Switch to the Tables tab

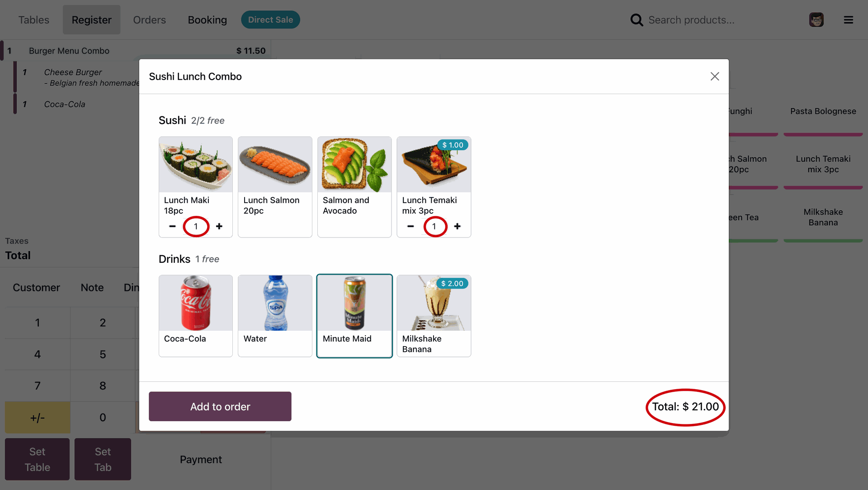pyautogui.click(x=34, y=20)
